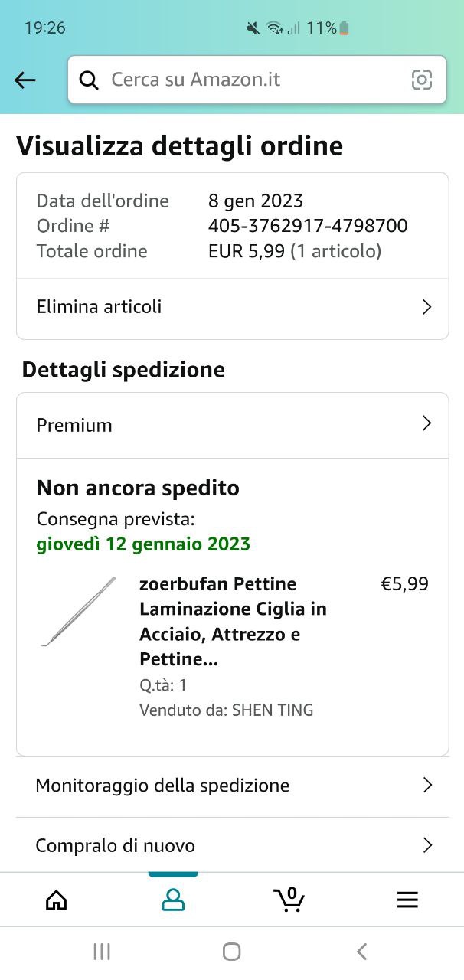
Task: Tap the Monitoraggio della spedizione text
Action: click(x=162, y=786)
